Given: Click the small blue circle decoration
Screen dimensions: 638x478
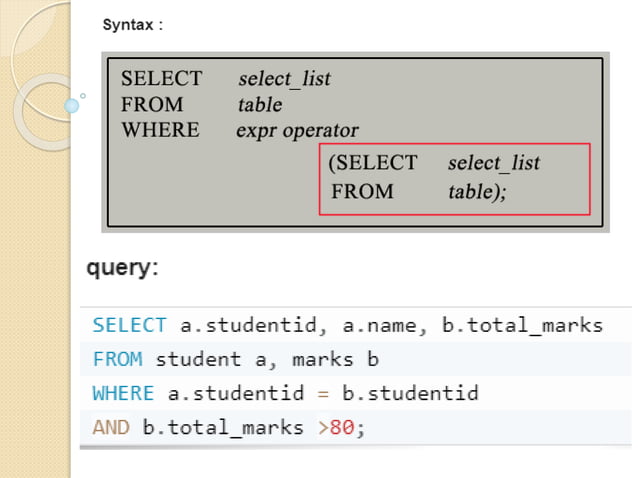Looking at the screenshot, I should pyautogui.click(x=71, y=104).
